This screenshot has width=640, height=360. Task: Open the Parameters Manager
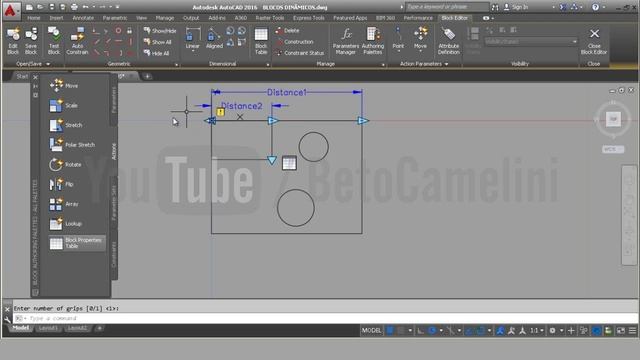click(x=346, y=41)
